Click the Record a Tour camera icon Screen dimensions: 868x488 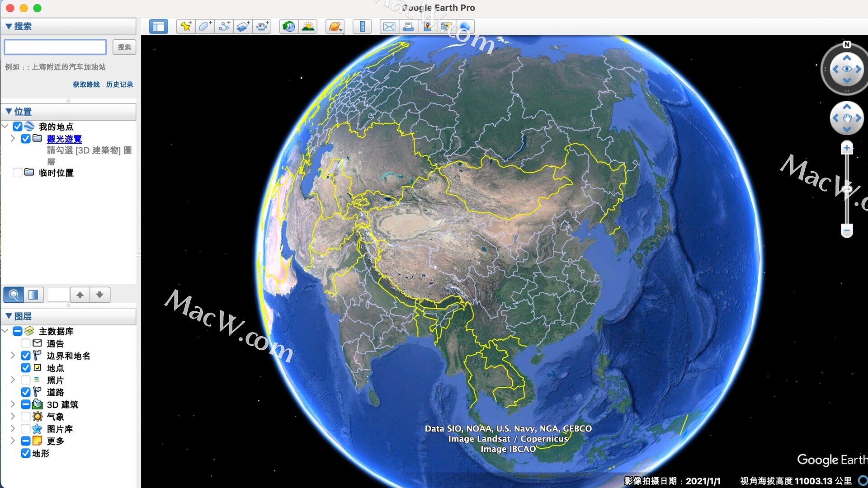[262, 27]
